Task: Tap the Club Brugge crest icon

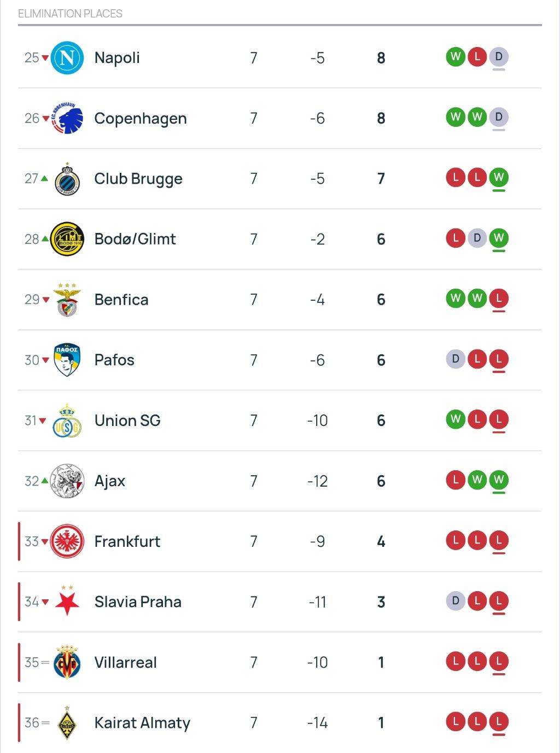Action: (x=67, y=179)
